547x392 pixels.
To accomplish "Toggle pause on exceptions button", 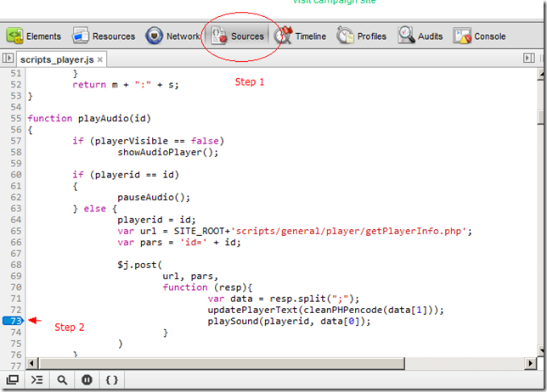I will click(x=87, y=379).
